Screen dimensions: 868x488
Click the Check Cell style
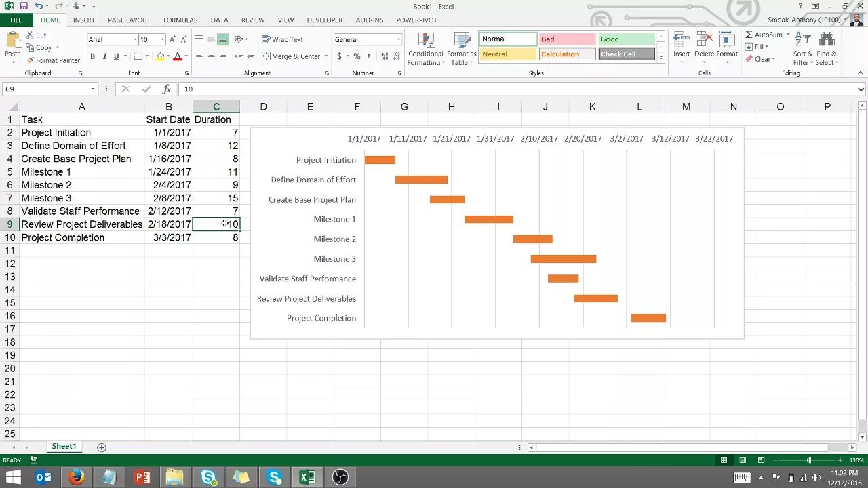click(x=625, y=54)
